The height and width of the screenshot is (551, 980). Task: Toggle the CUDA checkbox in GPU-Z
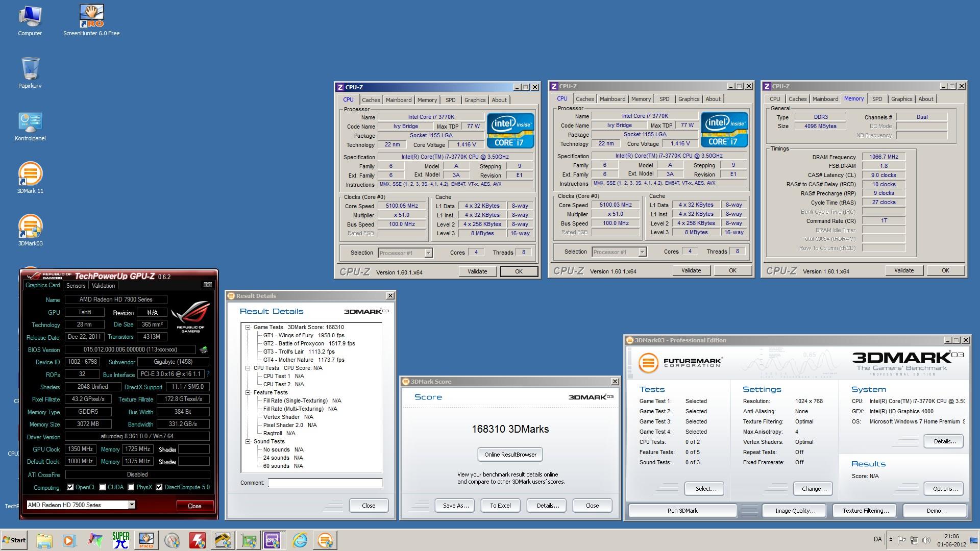103,487
